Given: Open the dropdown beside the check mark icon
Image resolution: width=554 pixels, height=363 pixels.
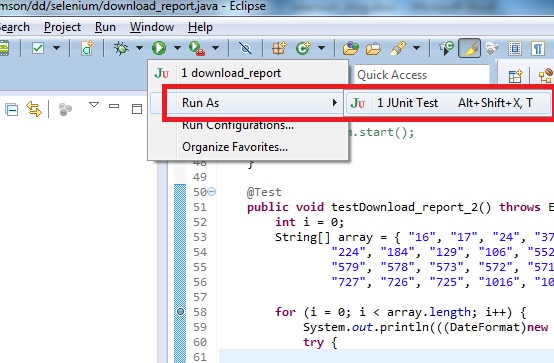Looking at the screenshot, I should coord(56,48).
